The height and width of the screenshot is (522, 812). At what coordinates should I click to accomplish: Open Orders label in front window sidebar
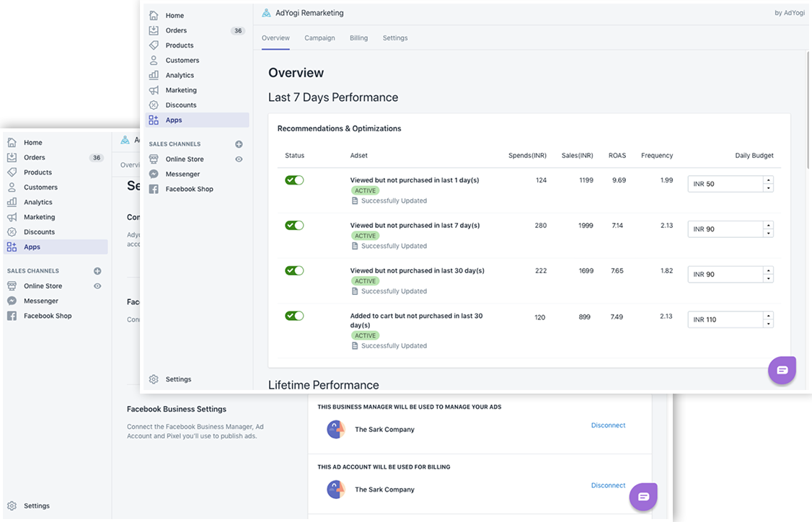pyautogui.click(x=176, y=30)
